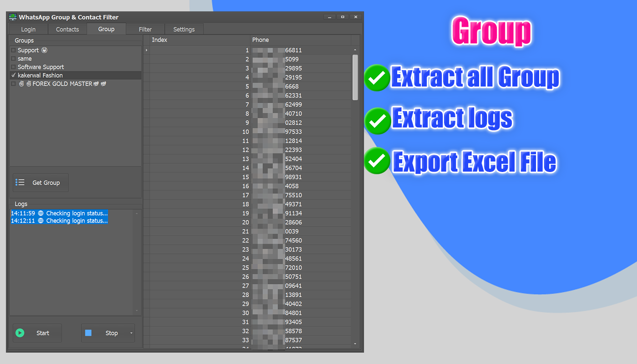Open the Stop button dropdown arrow
The width and height of the screenshot is (637, 364).
(131, 333)
